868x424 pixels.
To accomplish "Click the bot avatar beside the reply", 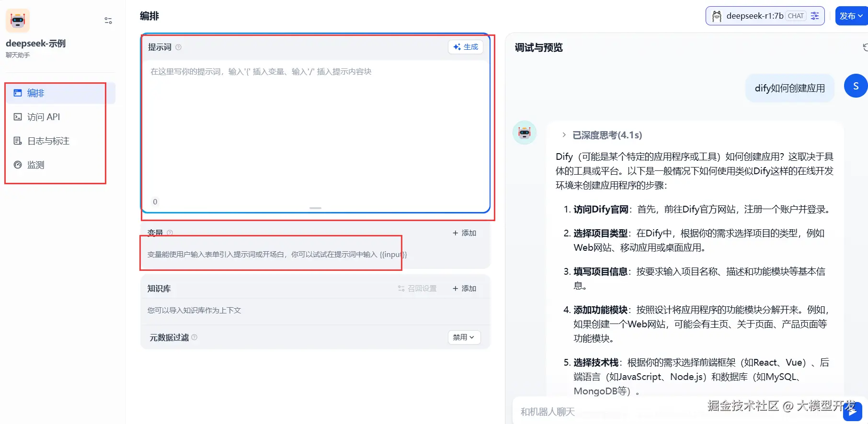I will (x=525, y=133).
